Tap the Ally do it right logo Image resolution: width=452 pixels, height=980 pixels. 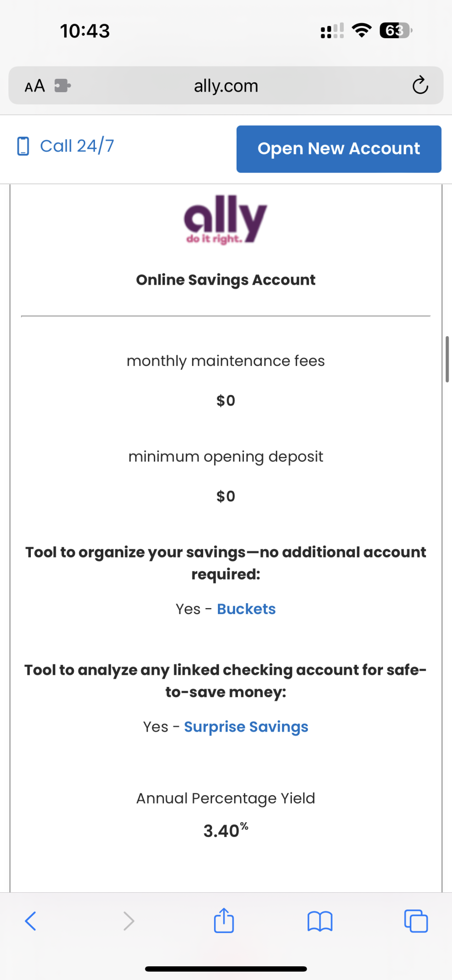(x=225, y=220)
